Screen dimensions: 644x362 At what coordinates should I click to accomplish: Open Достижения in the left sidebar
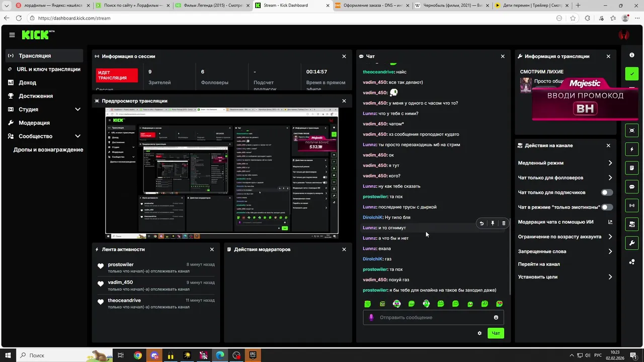(x=44, y=96)
